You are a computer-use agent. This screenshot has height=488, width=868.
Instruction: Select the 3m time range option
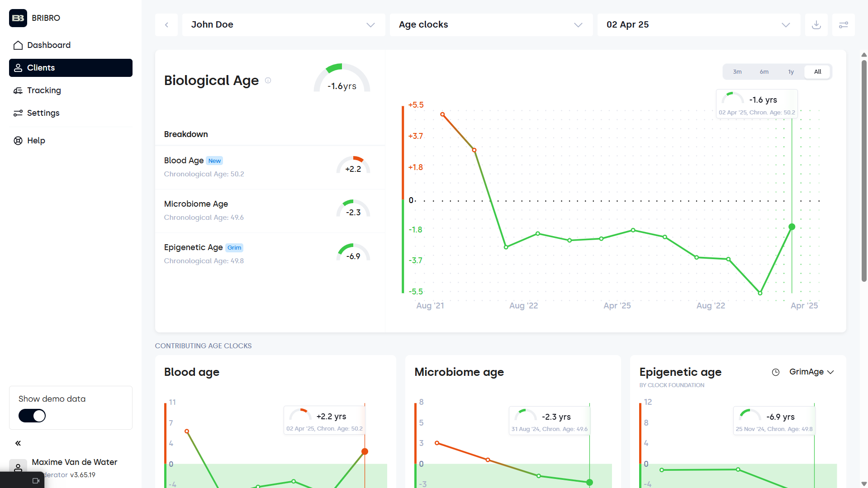(x=737, y=72)
